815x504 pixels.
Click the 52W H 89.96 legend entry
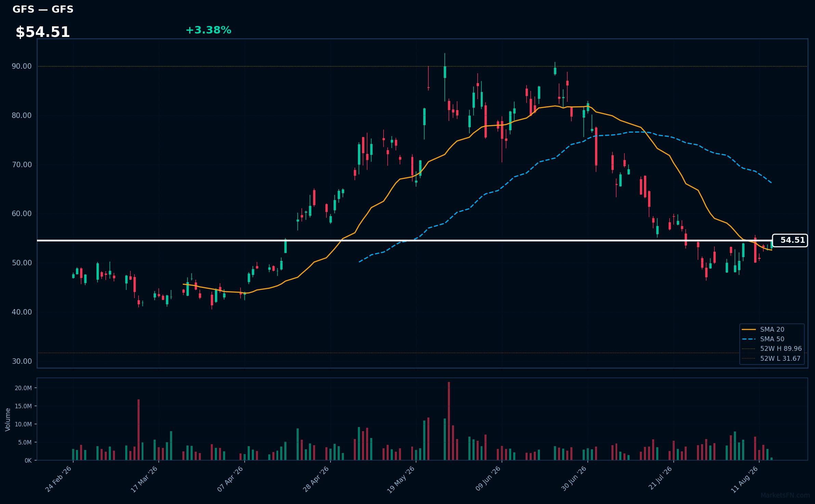pos(772,348)
